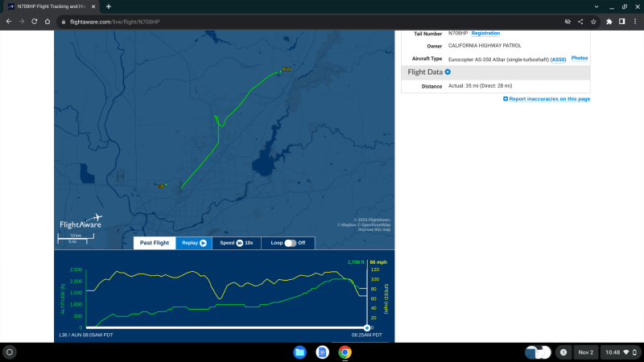Open the browser side panel
Viewport: 644px width, 362px height.
click(x=621, y=22)
